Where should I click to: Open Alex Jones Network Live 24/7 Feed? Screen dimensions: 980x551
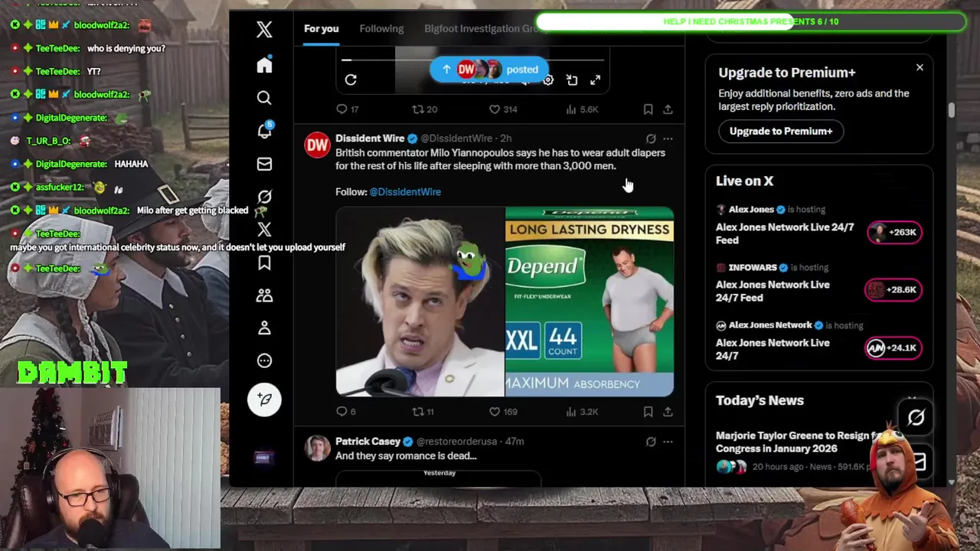[x=785, y=233]
